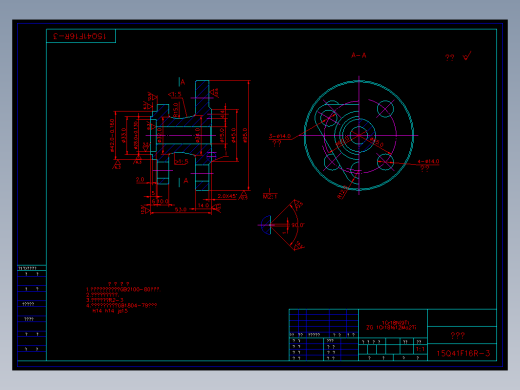This screenshot has width=520, height=390.
Task: Select the ø45.0 diameter dimension
Action: (x=233, y=135)
